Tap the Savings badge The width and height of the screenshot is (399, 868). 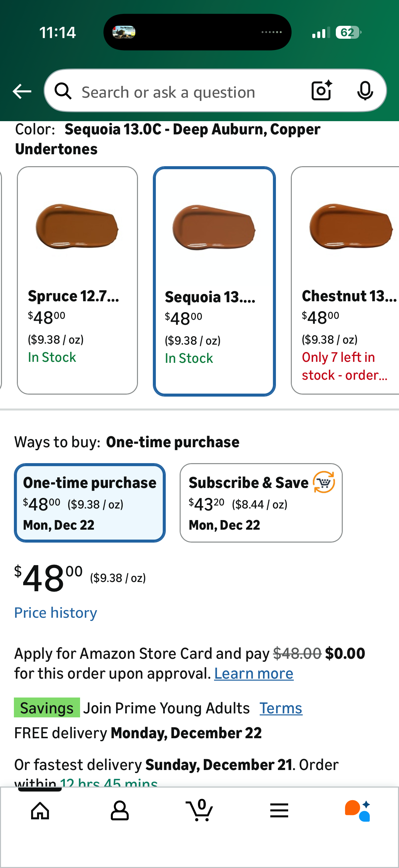(x=47, y=708)
